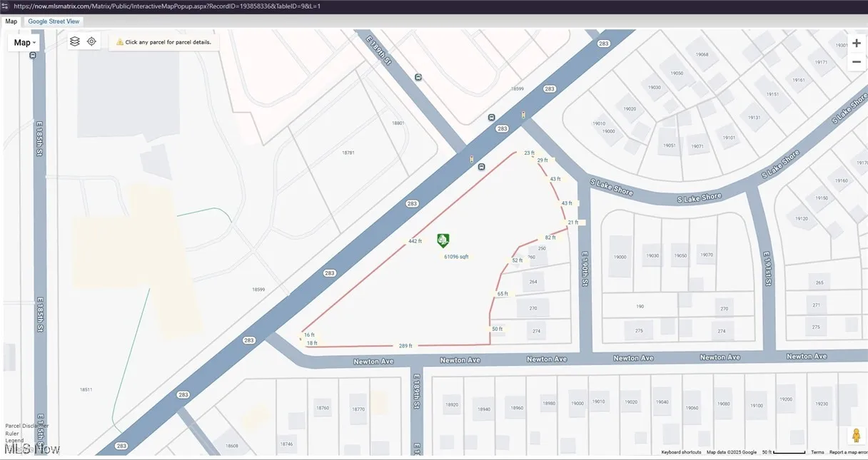
Task: Select parcel 18960
Action: (x=517, y=409)
